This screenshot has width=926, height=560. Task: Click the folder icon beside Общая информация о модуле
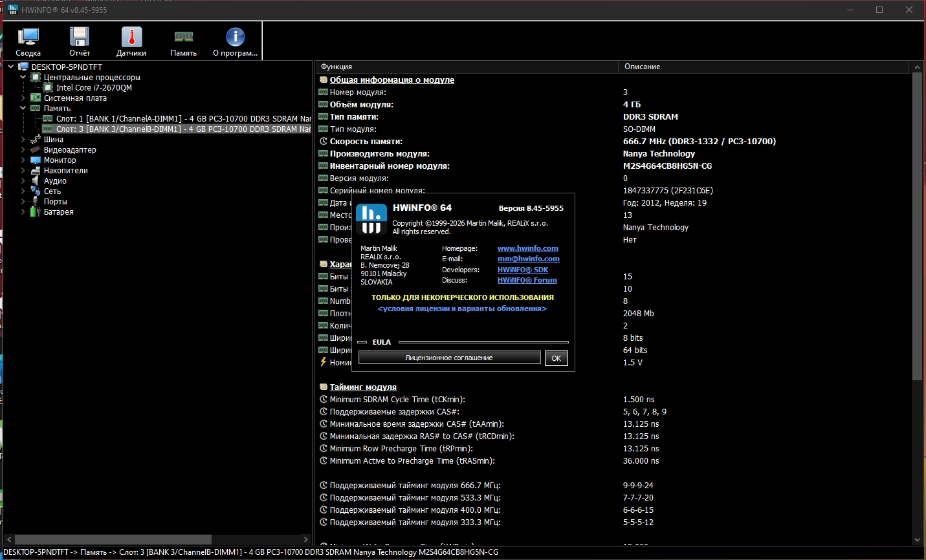324,80
